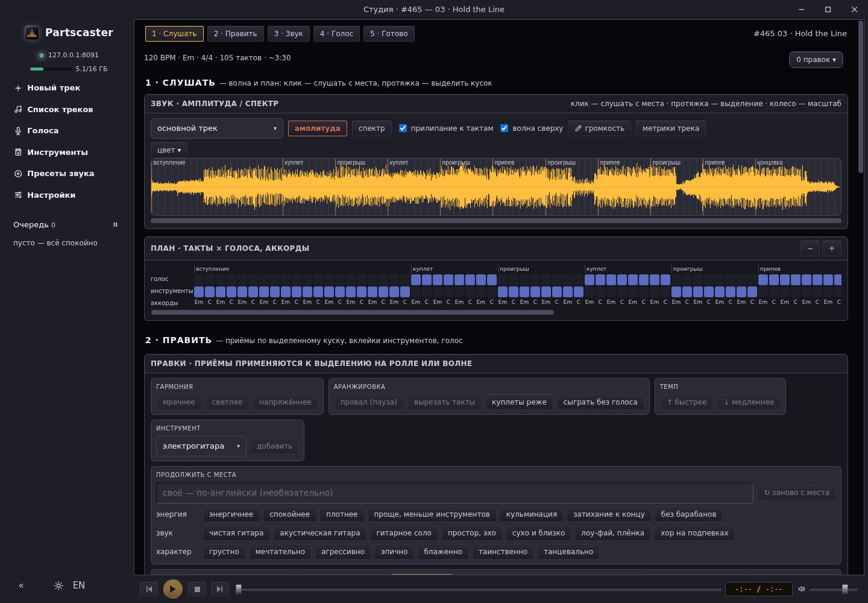The image size is (868, 603).
Task: Switch waveform view to спектр
Action: [x=372, y=128]
